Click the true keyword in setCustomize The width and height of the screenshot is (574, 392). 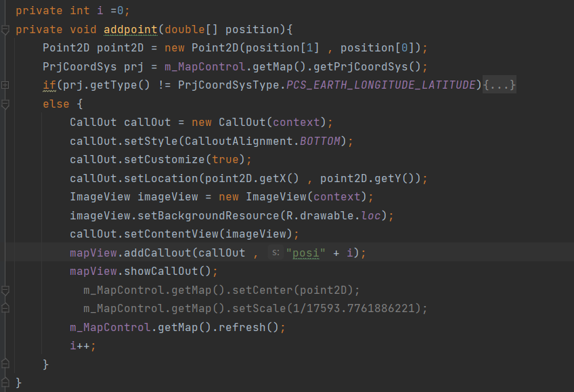pyautogui.click(x=225, y=160)
